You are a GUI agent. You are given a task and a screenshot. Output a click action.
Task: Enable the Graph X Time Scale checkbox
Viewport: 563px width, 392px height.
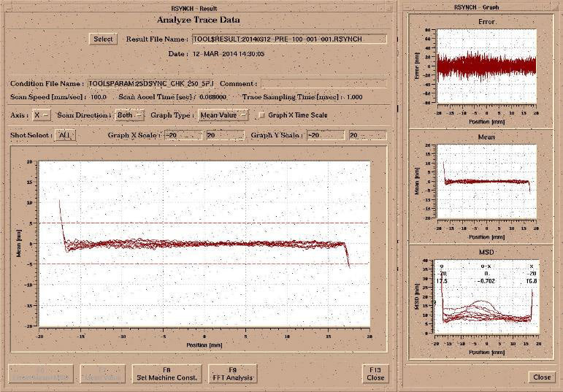point(261,115)
